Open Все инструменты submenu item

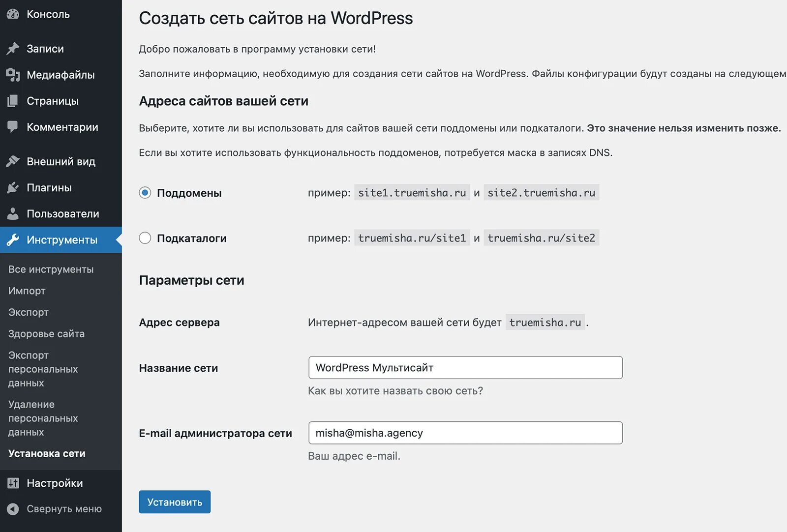click(51, 269)
